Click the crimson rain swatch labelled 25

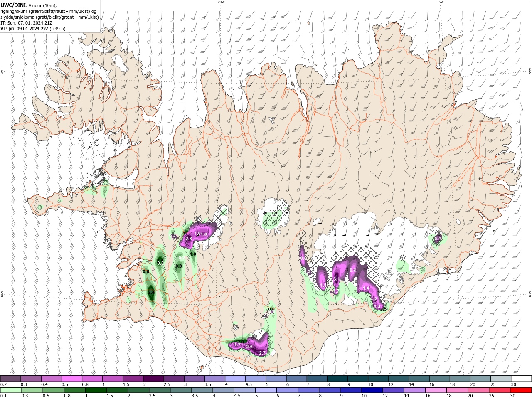coord(500,390)
